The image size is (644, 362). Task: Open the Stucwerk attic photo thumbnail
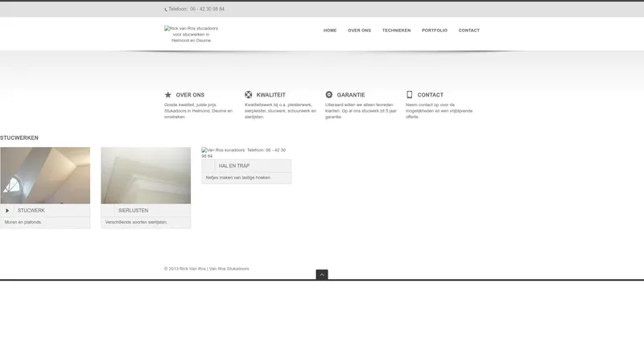pyautogui.click(x=45, y=175)
